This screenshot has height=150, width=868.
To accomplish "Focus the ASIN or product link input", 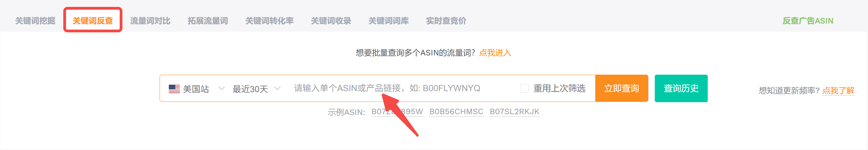I will 402,88.
